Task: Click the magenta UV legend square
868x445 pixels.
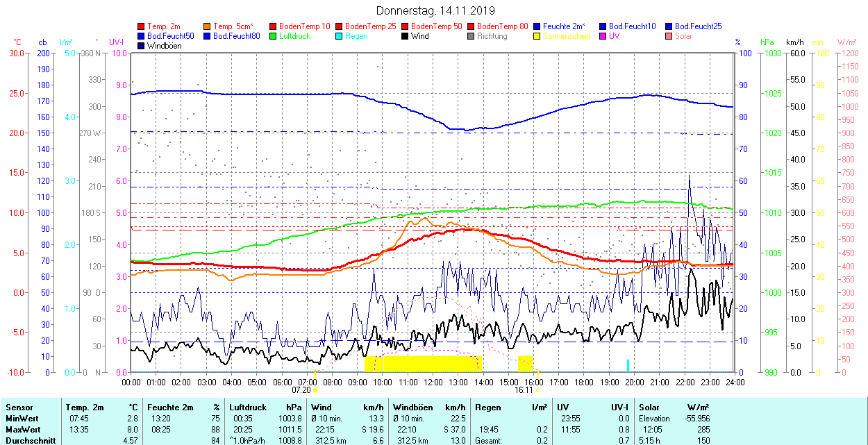Action: [603, 36]
